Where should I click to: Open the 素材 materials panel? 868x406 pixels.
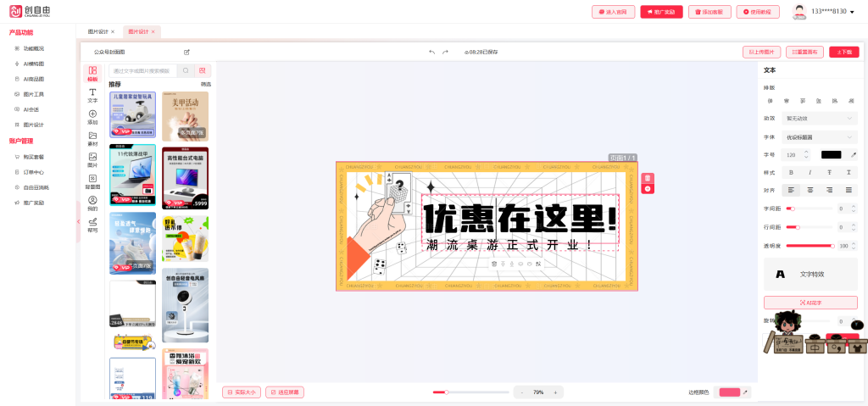click(x=92, y=138)
